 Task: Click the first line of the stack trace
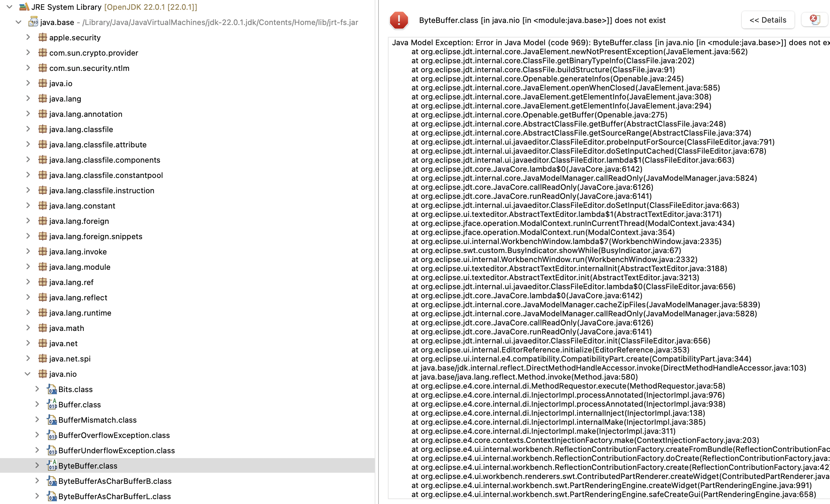[591, 43]
